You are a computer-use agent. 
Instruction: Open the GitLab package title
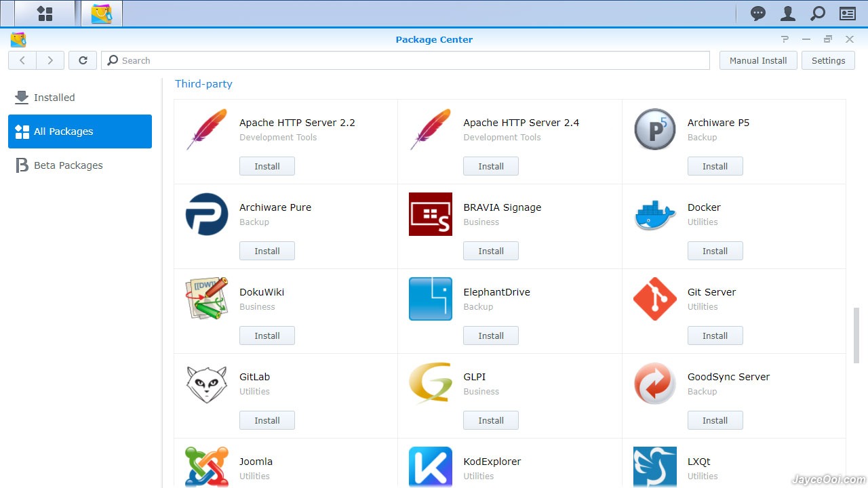255,377
